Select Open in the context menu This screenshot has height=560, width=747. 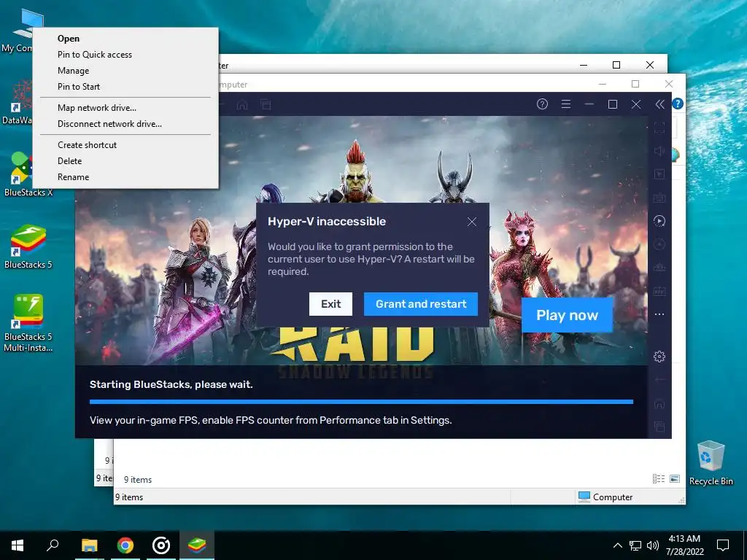click(x=125, y=39)
